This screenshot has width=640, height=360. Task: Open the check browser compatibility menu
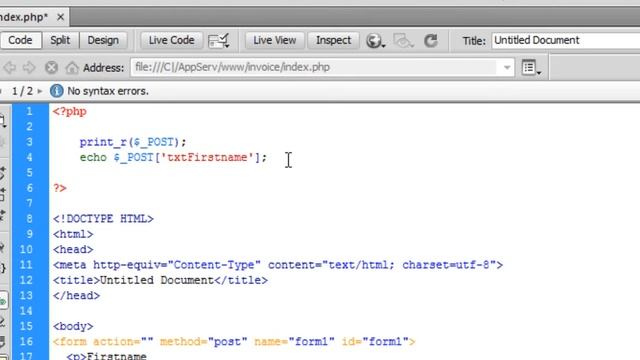click(x=219, y=41)
